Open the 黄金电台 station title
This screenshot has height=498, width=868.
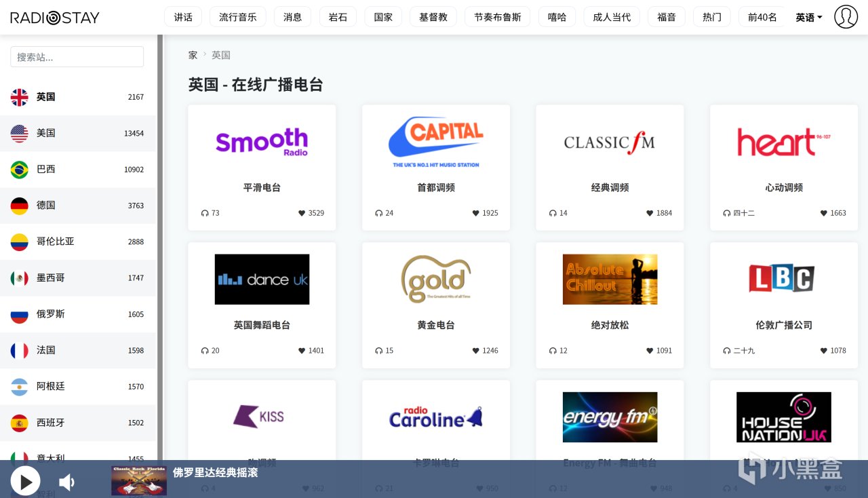[436, 325]
